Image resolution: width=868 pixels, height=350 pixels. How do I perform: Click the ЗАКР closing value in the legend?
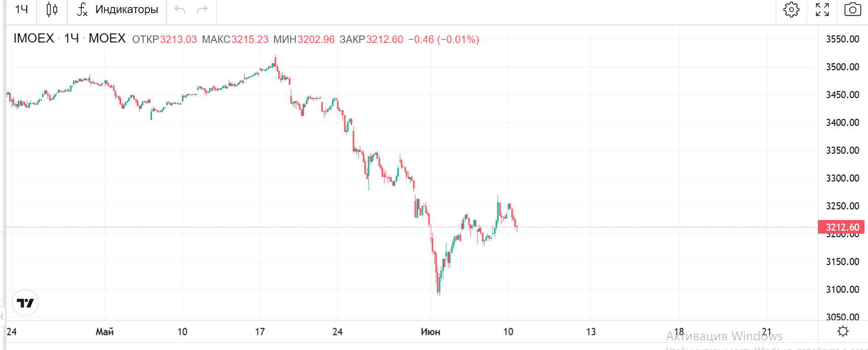point(384,39)
